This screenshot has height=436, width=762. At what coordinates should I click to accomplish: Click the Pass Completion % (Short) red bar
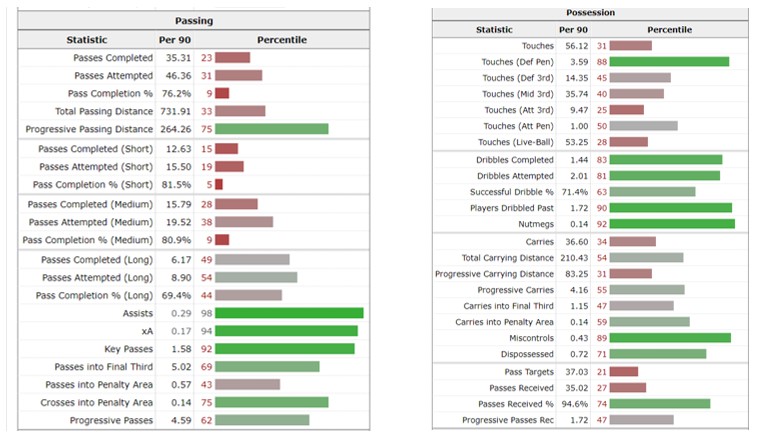219,185
